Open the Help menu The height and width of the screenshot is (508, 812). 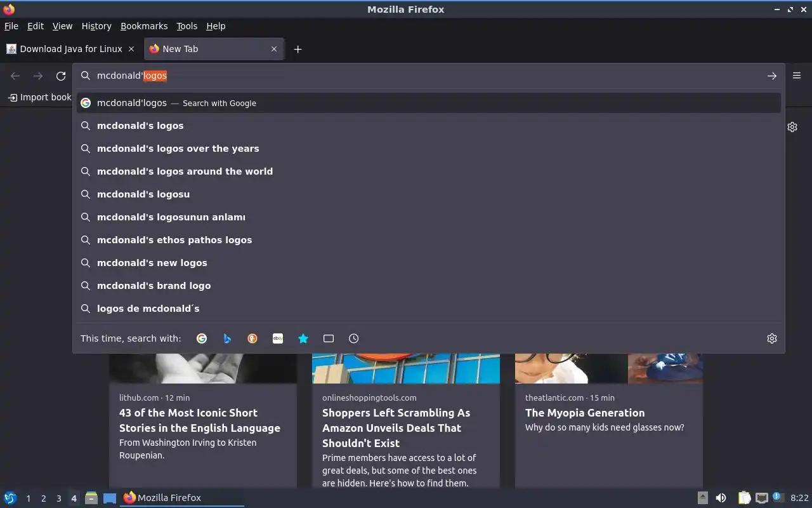click(x=216, y=26)
